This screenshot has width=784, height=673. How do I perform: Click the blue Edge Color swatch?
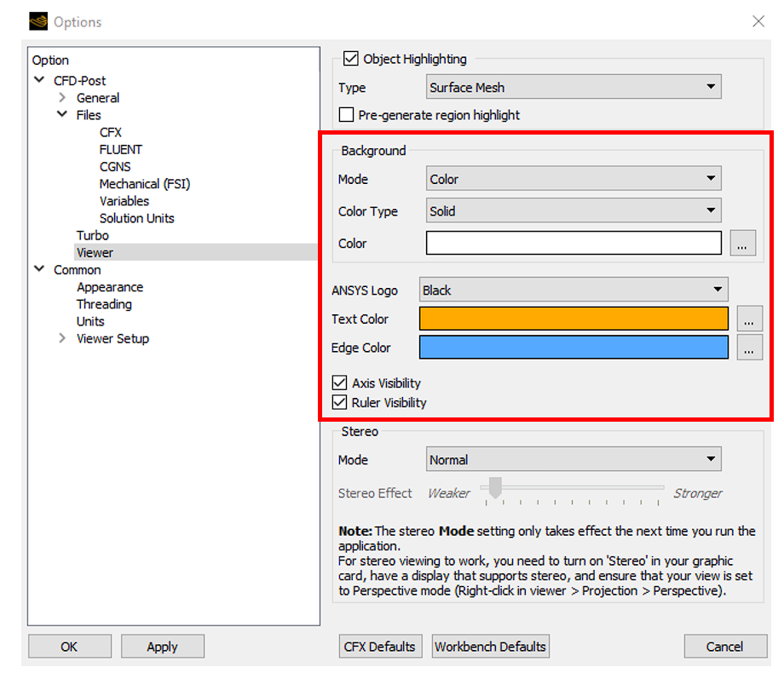[x=574, y=348]
